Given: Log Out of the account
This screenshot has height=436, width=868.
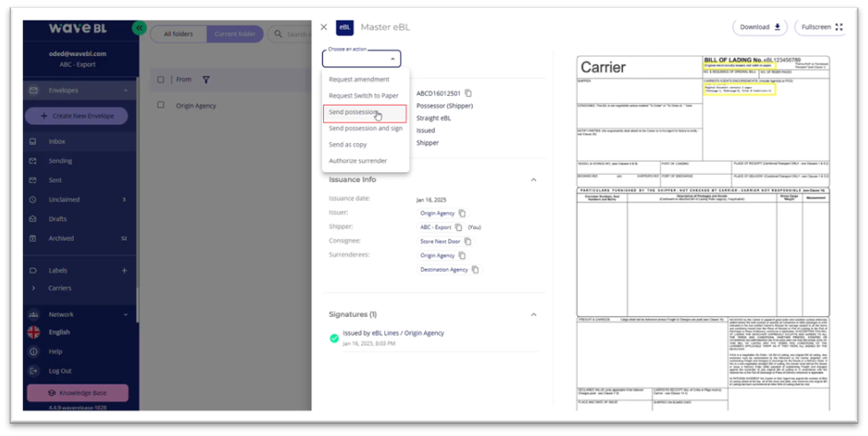Looking at the screenshot, I should pyautogui.click(x=59, y=370).
